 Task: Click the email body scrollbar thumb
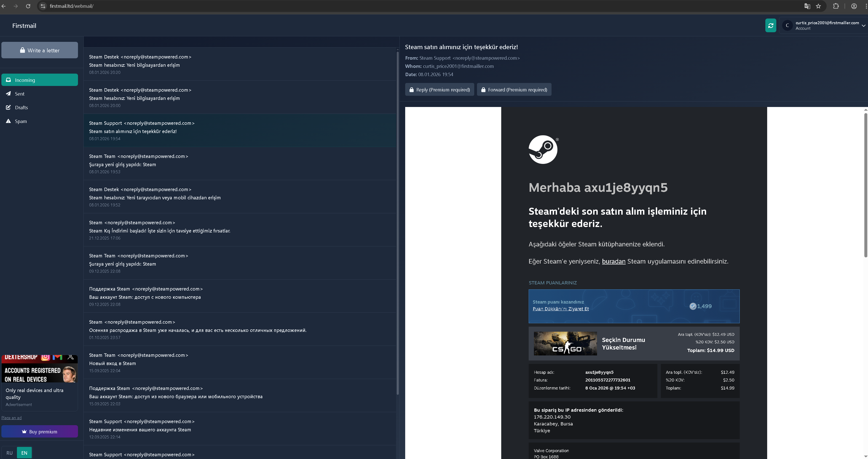click(866, 185)
